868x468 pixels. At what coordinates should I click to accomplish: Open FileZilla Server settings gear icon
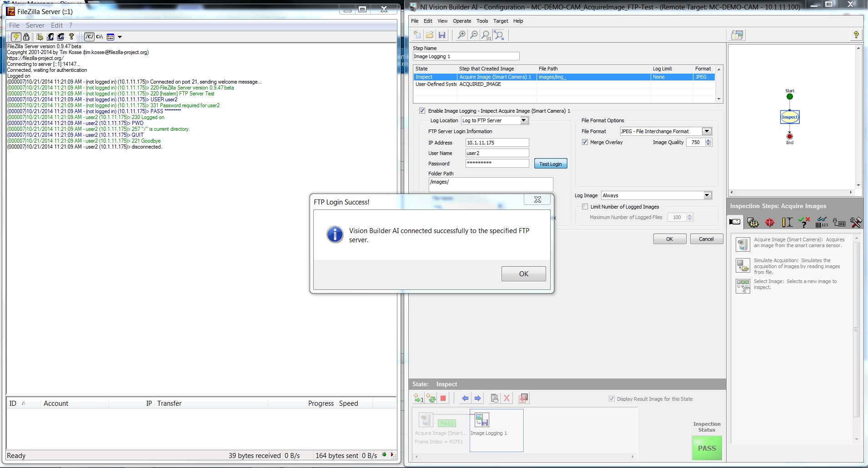pos(40,37)
